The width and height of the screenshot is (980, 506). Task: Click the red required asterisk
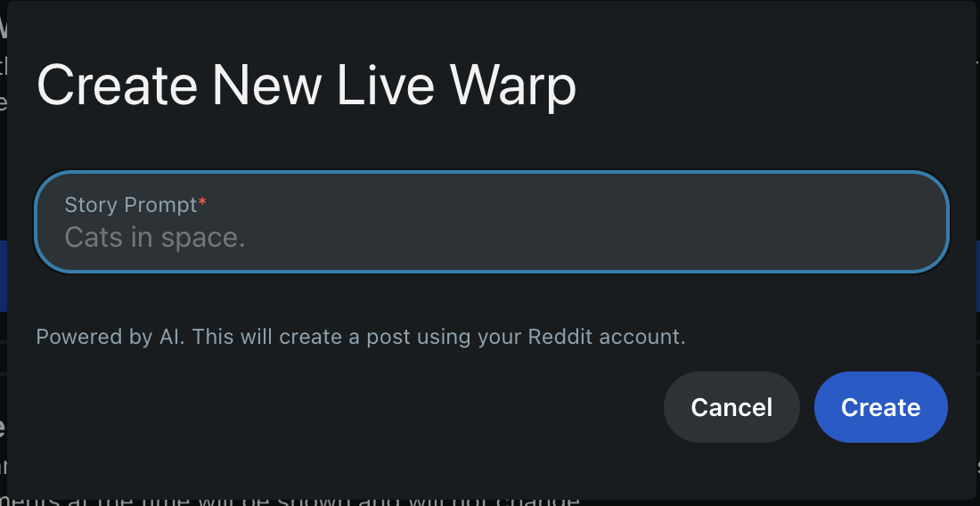tap(202, 202)
